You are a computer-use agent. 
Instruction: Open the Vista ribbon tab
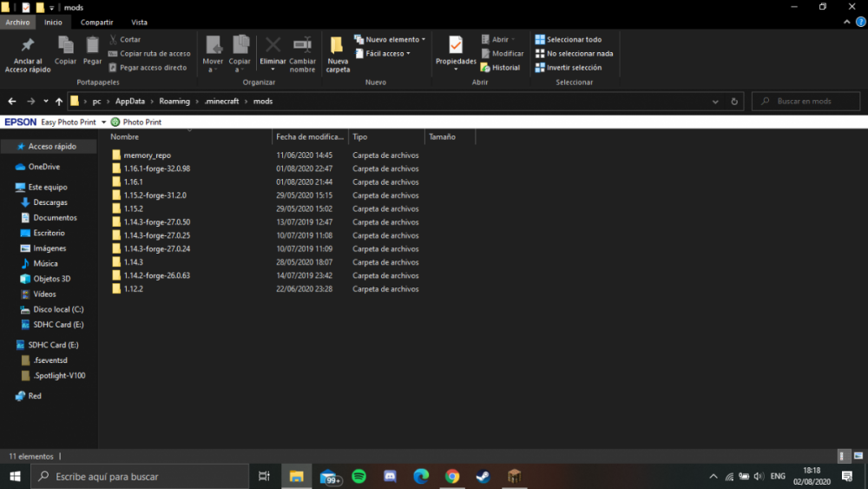click(139, 22)
